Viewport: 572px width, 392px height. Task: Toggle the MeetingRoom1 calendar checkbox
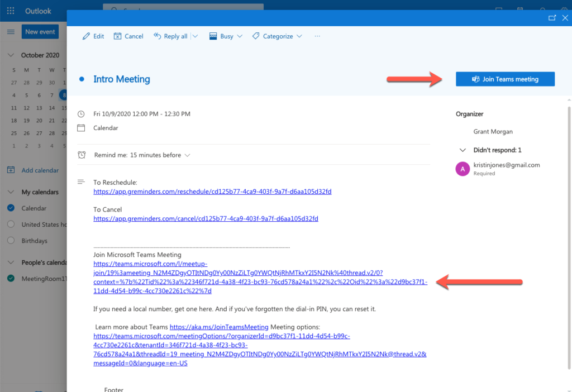11,278
